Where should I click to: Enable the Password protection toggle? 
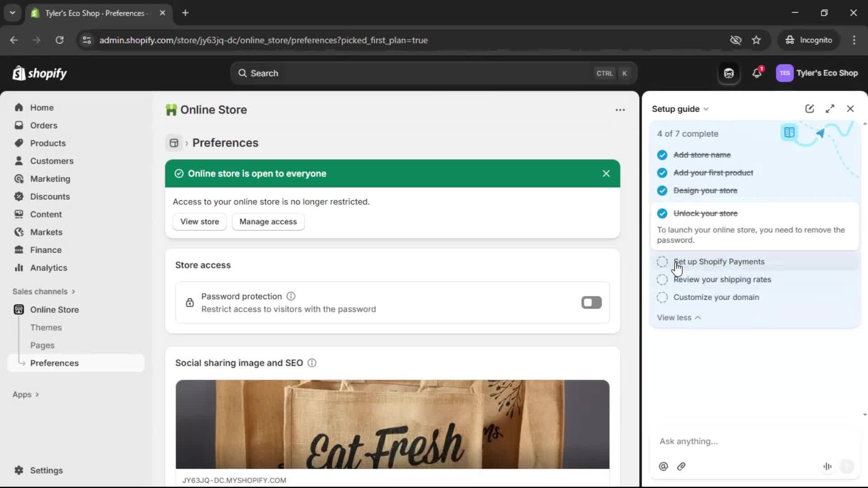pos(591,302)
